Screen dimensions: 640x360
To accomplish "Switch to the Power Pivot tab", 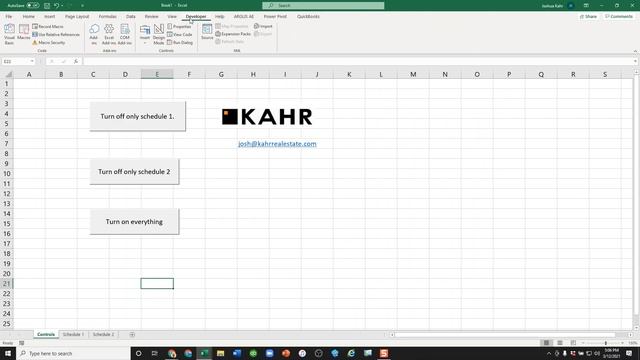I will pos(275,16).
